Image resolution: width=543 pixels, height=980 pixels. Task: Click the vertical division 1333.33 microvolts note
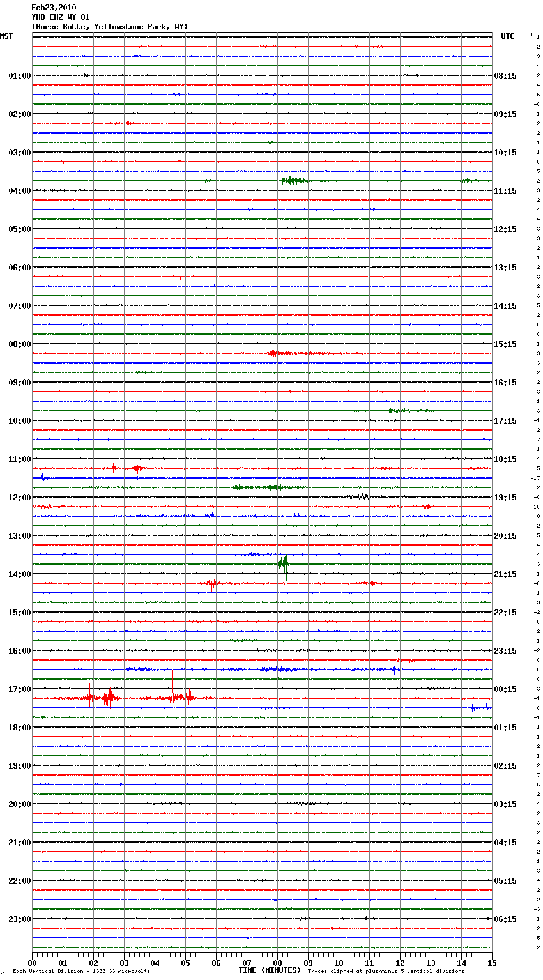coord(81,972)
